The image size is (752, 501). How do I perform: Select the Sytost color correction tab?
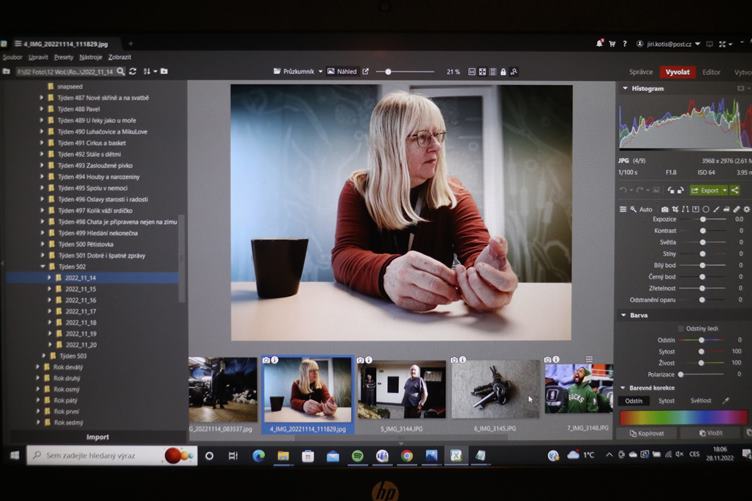point(666,400)
